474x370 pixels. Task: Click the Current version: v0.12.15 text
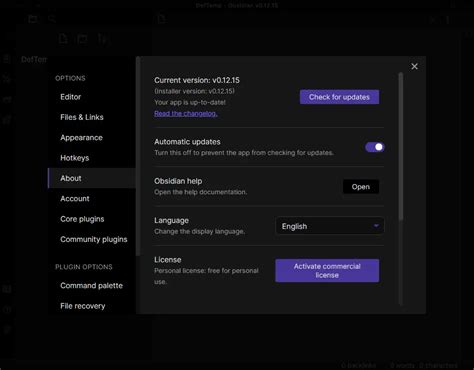[197, 80]
